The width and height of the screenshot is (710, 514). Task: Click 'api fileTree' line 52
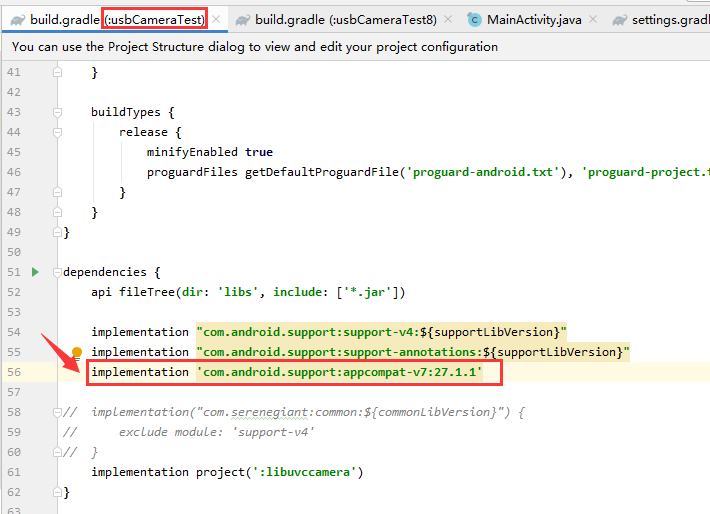248,292
